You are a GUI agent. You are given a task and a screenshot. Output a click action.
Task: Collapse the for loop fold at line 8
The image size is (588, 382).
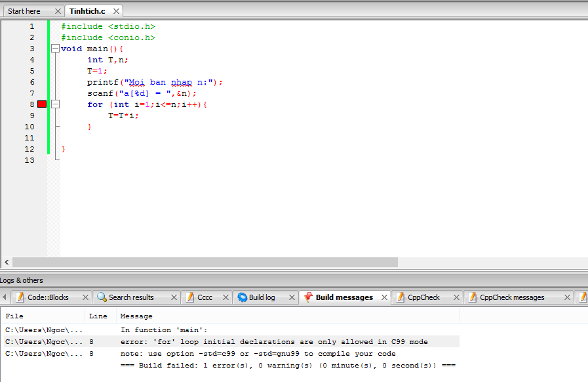[55, 104]
